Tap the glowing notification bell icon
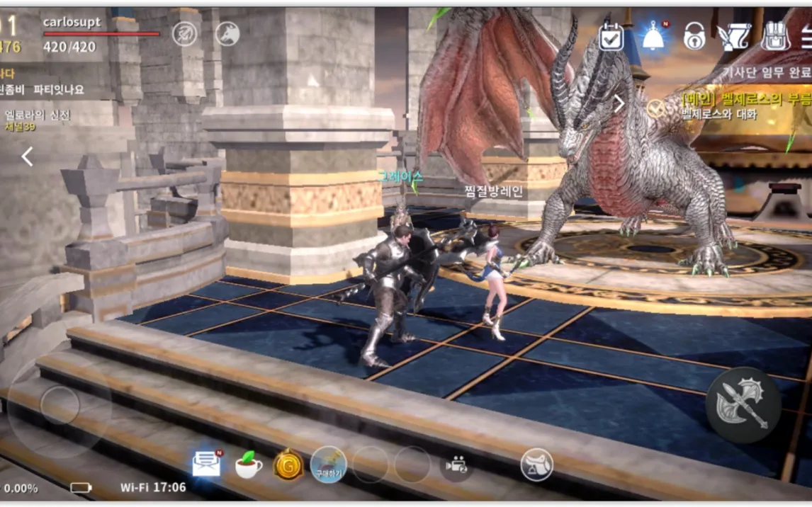The width and height of the screenshot is (812, 507). pos(653,37)
